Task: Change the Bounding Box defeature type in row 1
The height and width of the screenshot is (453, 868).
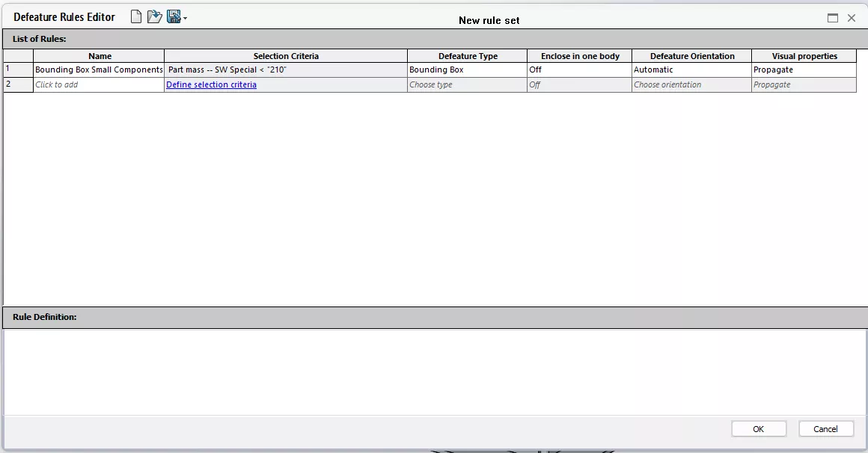Action: [x=466, y=70]
